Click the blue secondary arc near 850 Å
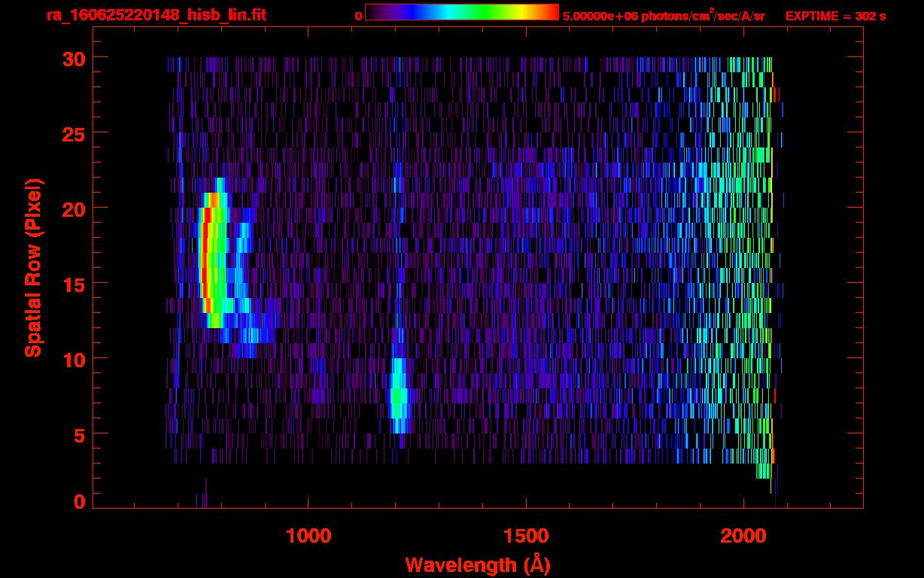924x578 pixels. point(241,271)
